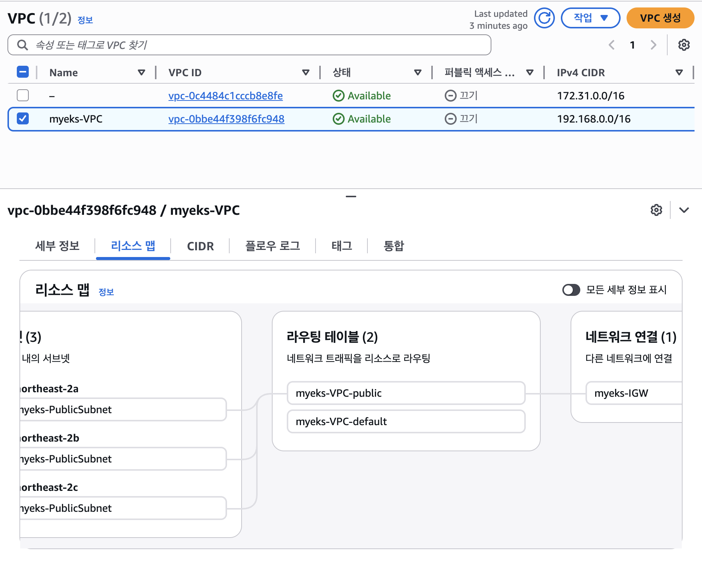The height and width of the screenshot is (588, 702).
Task: Enable the 모든 세부 정보 표시 toggle
Action: click(x=571, y=290)
